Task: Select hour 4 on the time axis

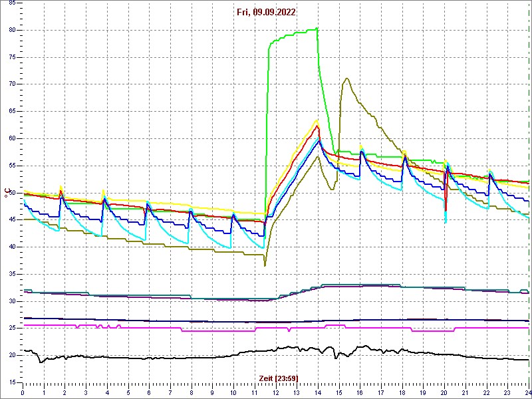Action: click(107, 392)
